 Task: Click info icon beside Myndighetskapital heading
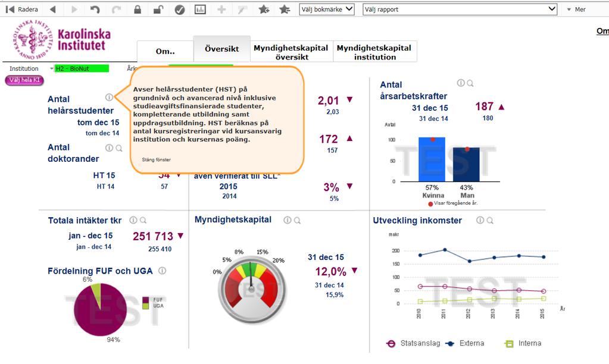pyautogui.click(x=288, y=220)
